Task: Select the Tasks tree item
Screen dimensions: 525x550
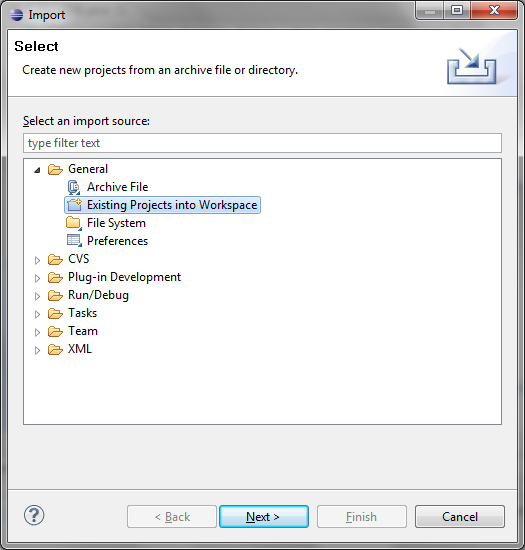Action: (82, 313)
